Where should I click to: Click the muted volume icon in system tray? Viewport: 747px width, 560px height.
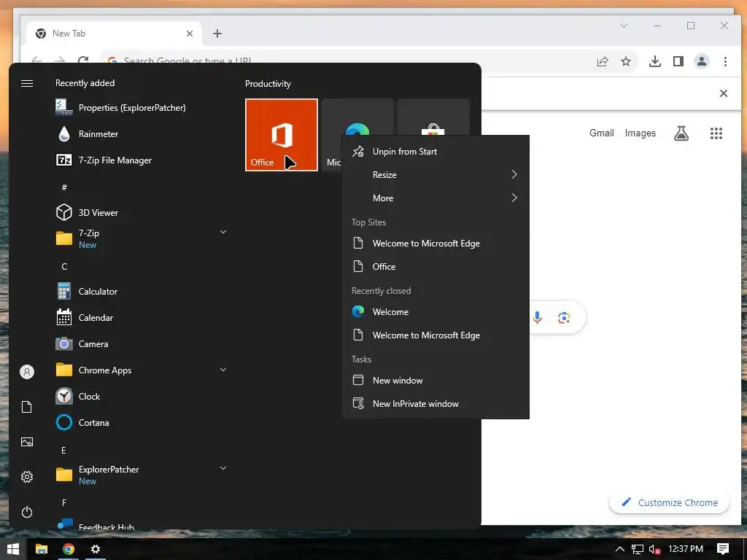pyautogui.click(x=655, y=549)
